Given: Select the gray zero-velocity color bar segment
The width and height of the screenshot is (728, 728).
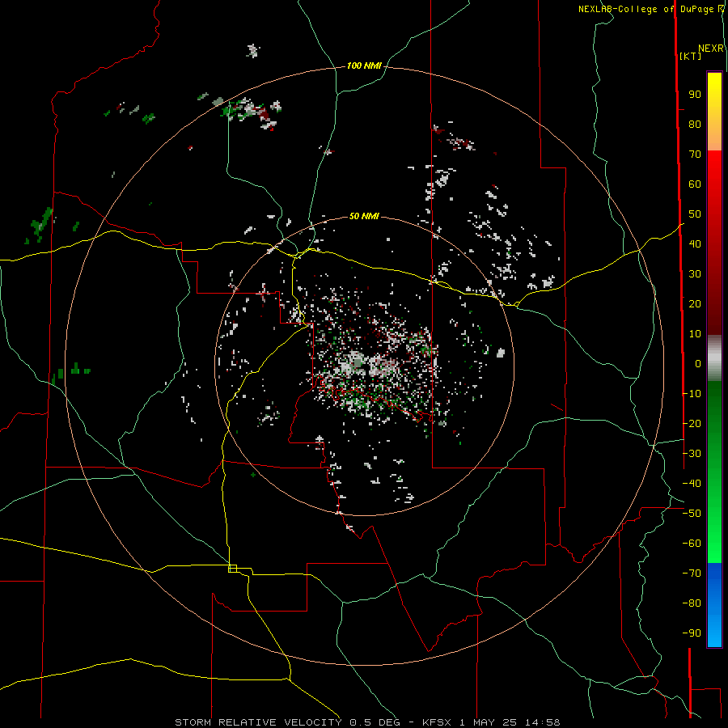Looking at the screenshot, I should click(714, 358).
